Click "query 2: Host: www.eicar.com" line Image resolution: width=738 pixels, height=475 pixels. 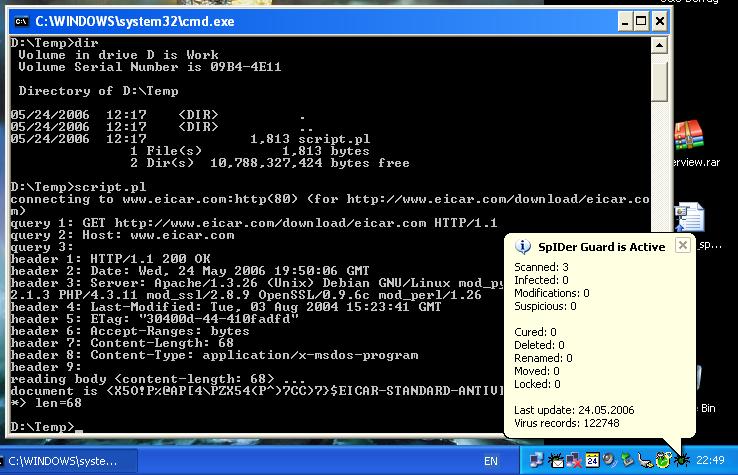pyautogui.click(x=122, y=235)
